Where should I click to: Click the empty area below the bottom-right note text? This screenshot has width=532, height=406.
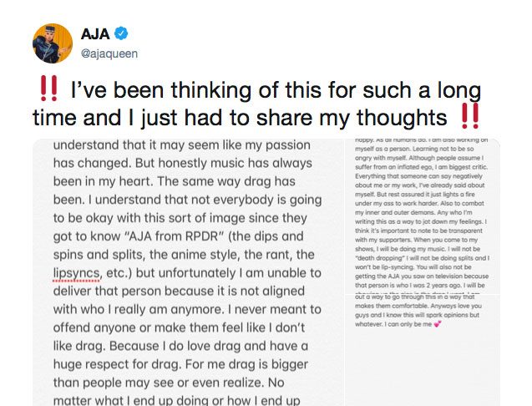(x=423, y=368)
